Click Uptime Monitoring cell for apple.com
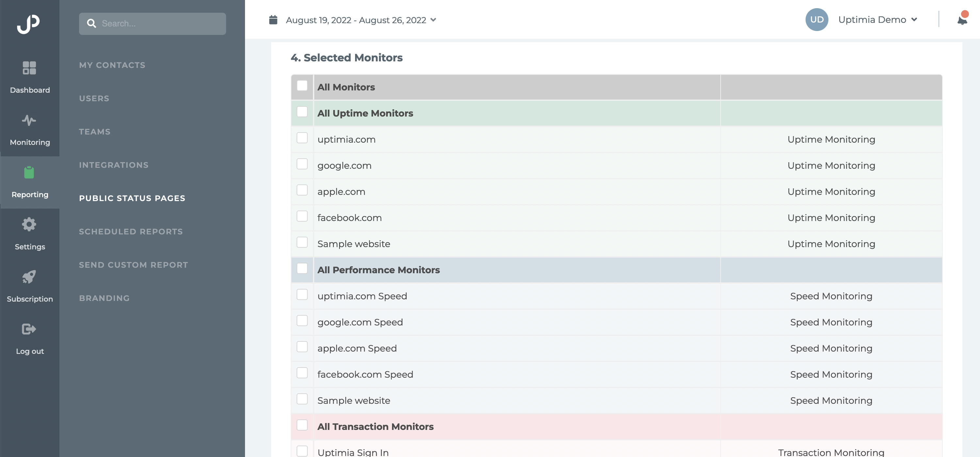Screen dimensions: 980x457 (831, 192)
